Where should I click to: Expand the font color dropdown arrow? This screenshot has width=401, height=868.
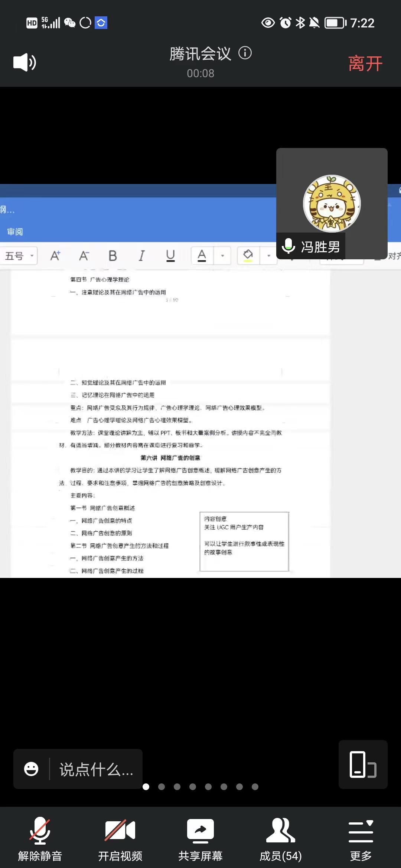point(222,256)
